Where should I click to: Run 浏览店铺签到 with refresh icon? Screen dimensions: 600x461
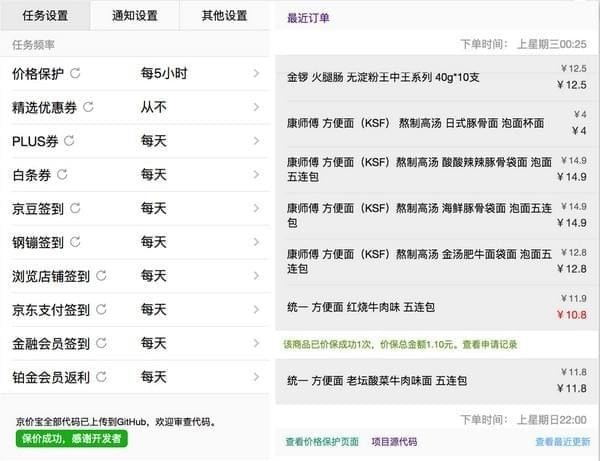[x=102, y=277]
